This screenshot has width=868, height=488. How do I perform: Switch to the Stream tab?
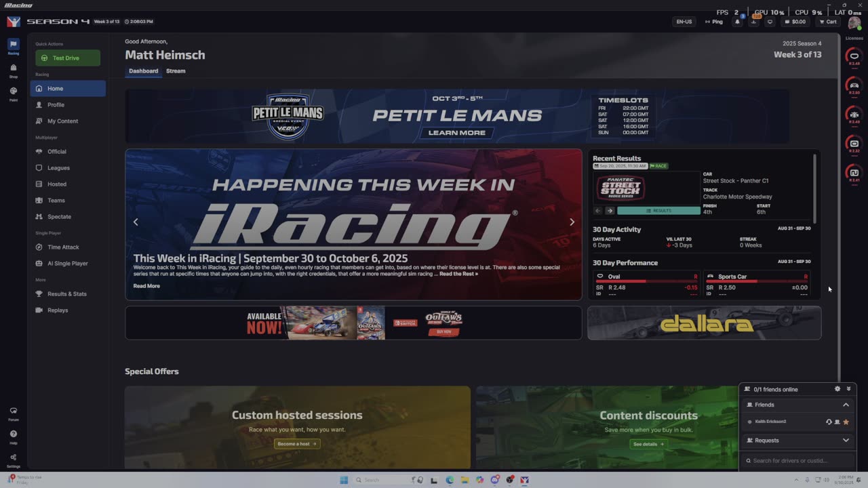point(176,70)
